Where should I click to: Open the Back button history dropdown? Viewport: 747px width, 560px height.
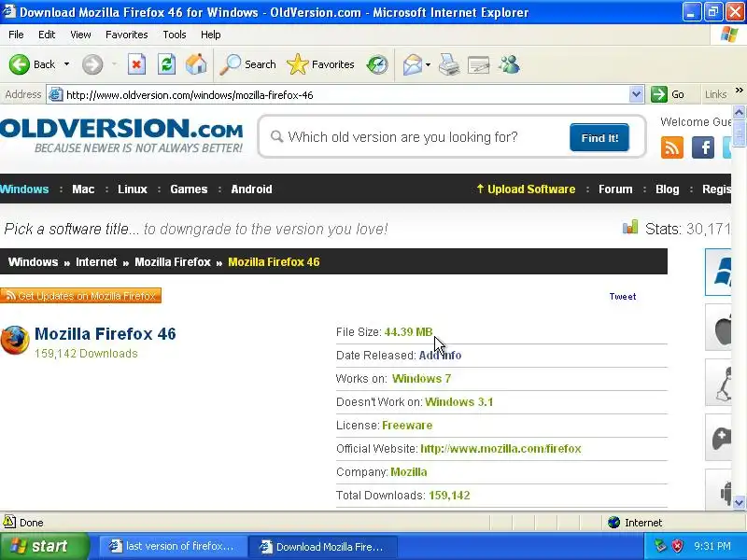pyautogui.click(x=66, y=64)
